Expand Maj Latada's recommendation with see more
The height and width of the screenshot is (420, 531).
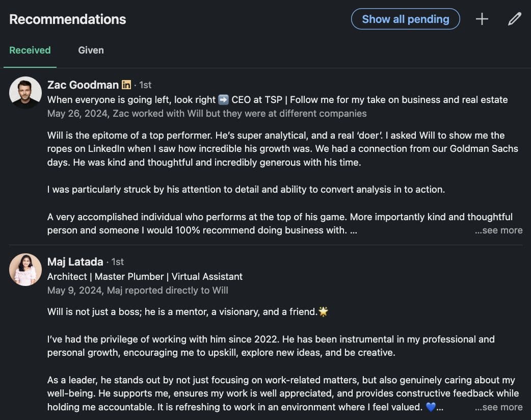point(498,407)
